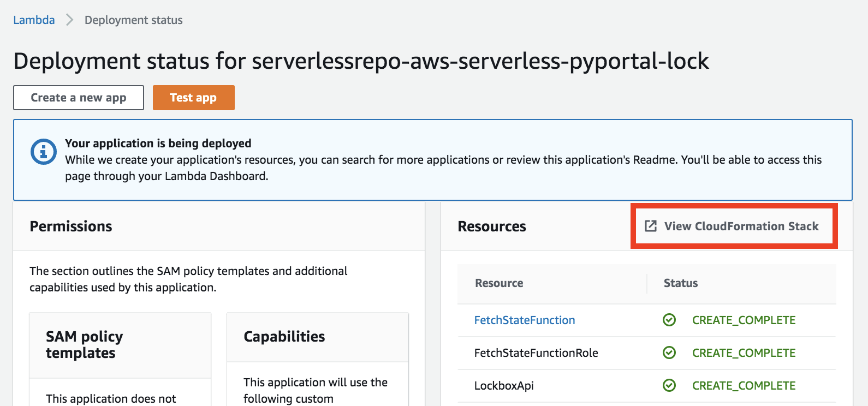Open the View CloudFormation Stack link
Screen dimensions: 868x406
(741, 226)
